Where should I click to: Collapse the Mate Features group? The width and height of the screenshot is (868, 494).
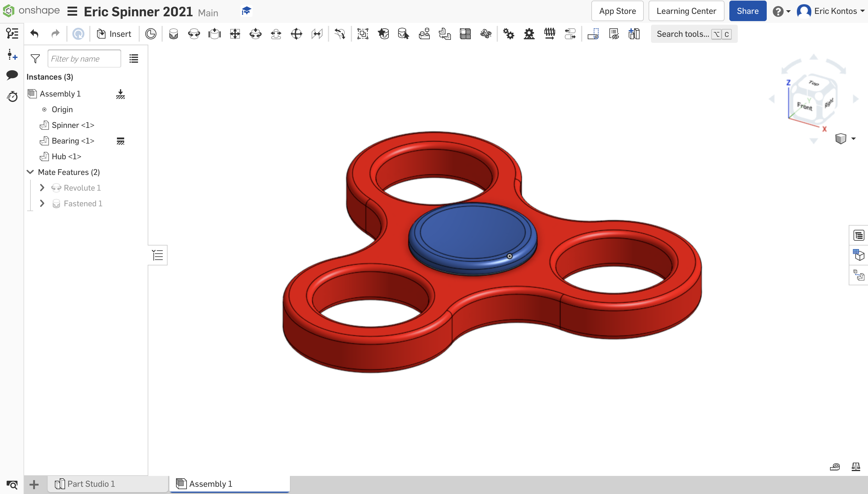[x=30, y=172]
